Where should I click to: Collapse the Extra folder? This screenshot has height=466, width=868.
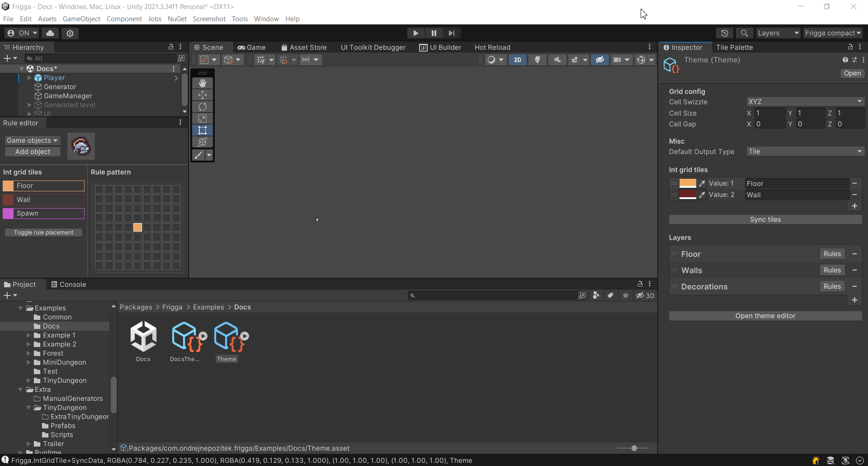pyautogui.click(x=20, y=390)
